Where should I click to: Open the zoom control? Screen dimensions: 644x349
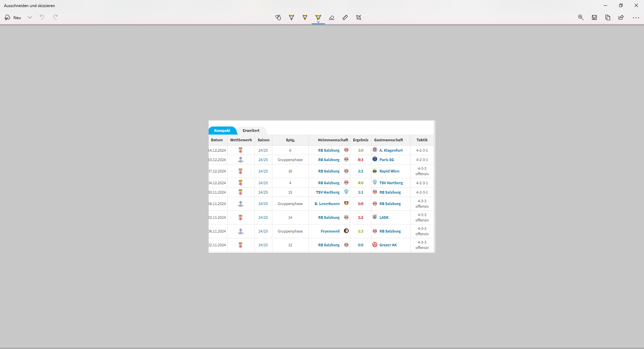pos(581,17)
